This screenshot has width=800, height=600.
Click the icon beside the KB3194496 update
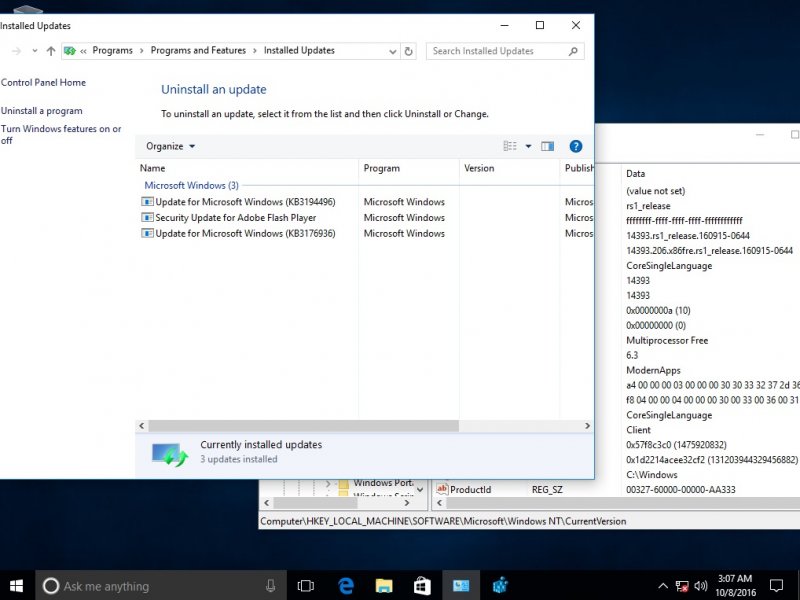pos(147,202)
